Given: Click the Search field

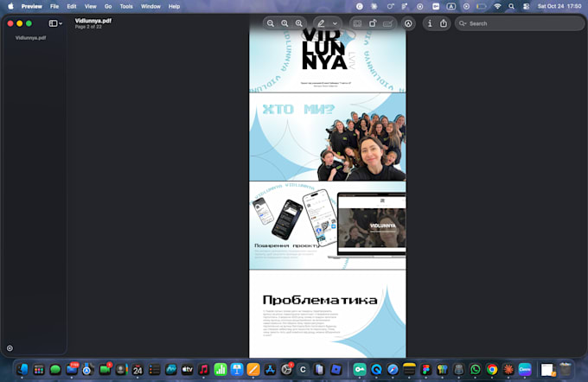Looking at the screenshot, I should 520,23.
